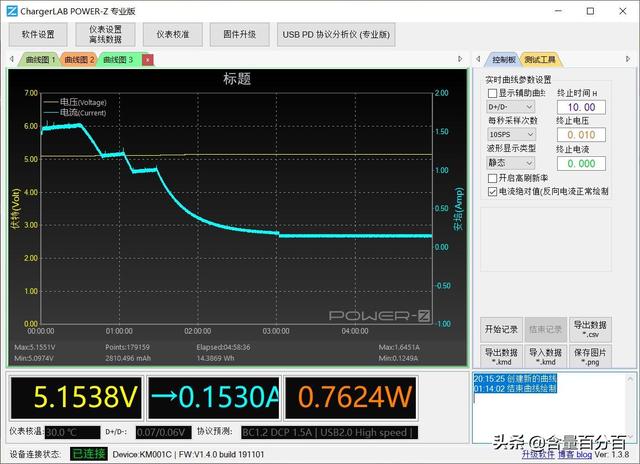
Task: Click the 电压(Voltage) legend entry
Action: click(x=76, y=102)
